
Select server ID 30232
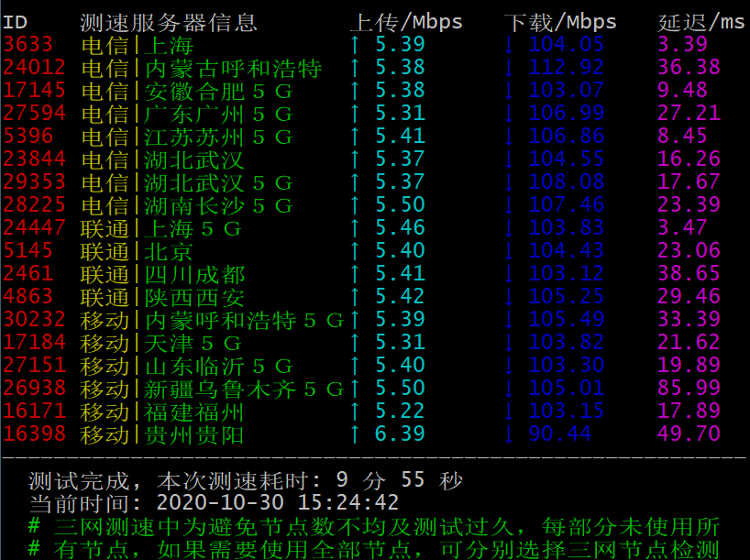pos(34,320)
